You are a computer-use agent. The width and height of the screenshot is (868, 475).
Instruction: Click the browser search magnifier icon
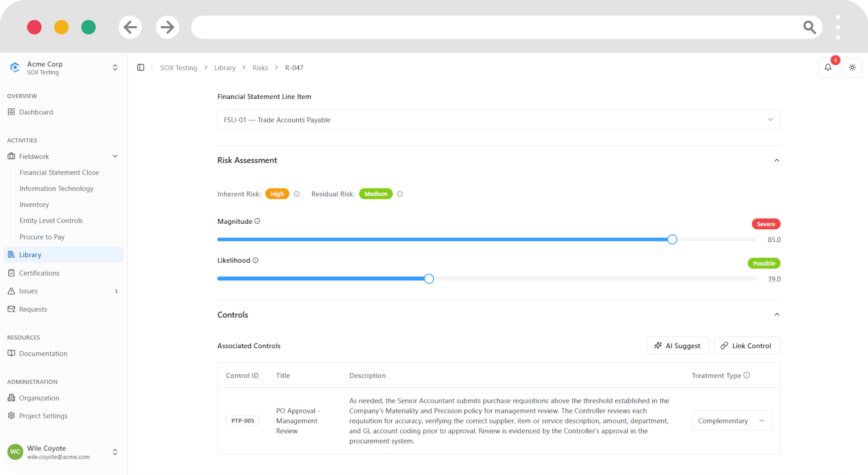coord(809,27)
